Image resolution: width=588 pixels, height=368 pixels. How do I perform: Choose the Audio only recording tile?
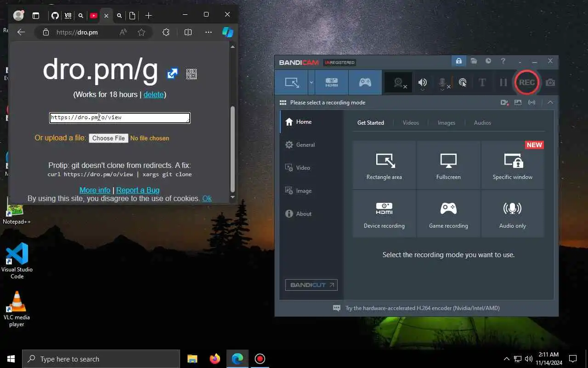click(x=513, y=214)
